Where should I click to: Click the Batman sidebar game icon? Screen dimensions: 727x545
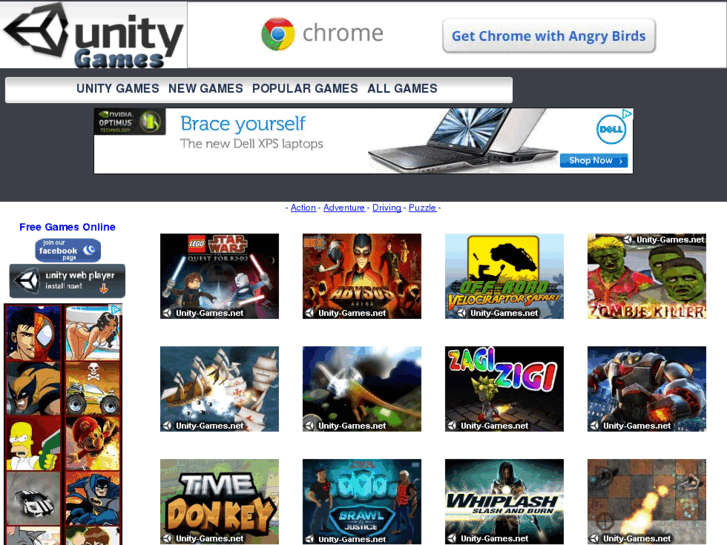point(93,498)
